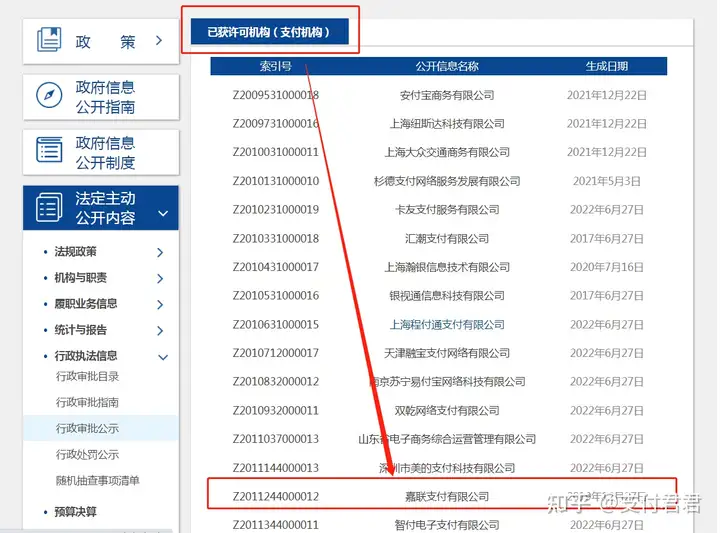Click index number Z2009531000018

point(276,95)
